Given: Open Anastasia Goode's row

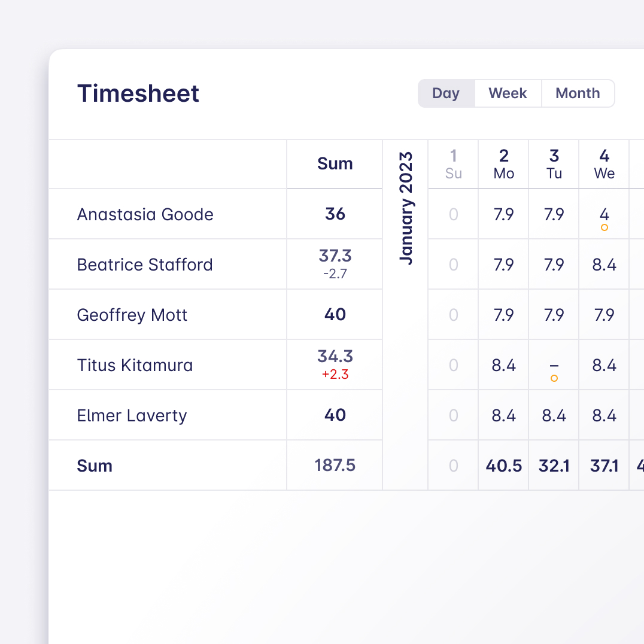Looking at the screenshot, I should coord(145,214).
